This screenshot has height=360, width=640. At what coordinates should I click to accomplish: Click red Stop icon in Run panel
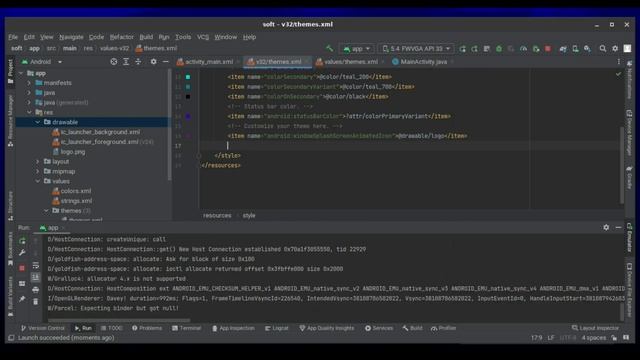[x=22, y=268]
